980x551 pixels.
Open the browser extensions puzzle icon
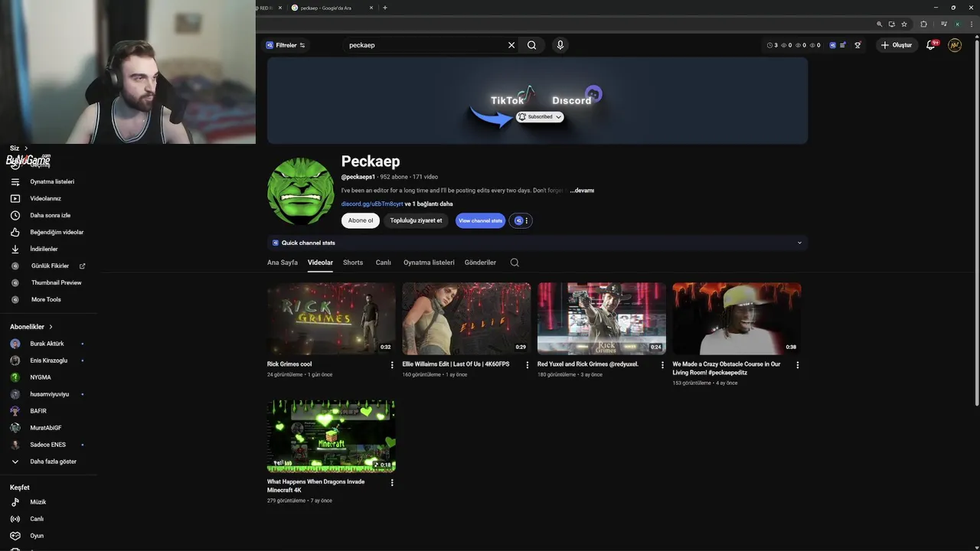point(923,24)
